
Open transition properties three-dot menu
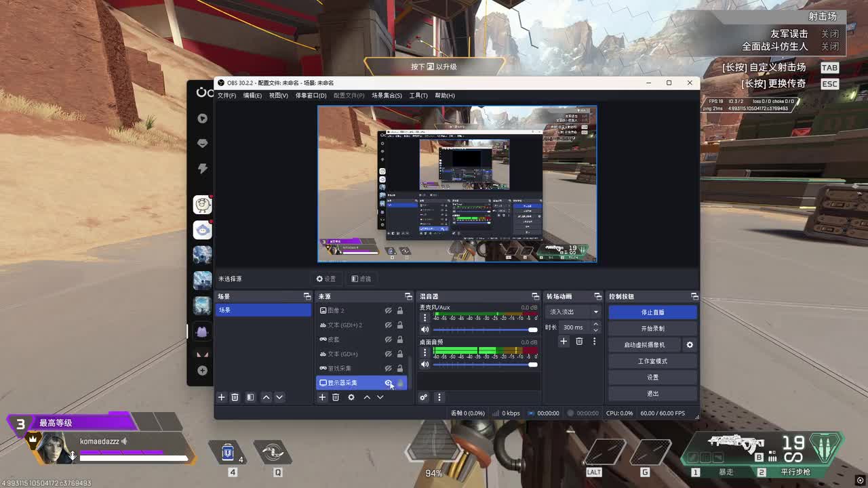tap(594, 342)
